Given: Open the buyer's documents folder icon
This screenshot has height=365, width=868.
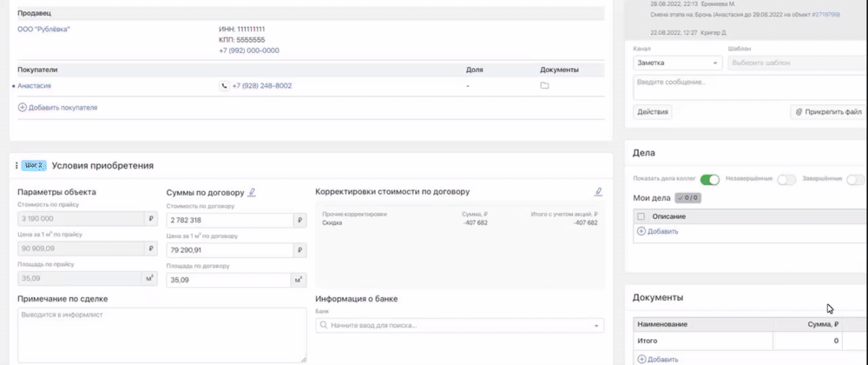Looking at the screenshot, I should pos(544,86).
